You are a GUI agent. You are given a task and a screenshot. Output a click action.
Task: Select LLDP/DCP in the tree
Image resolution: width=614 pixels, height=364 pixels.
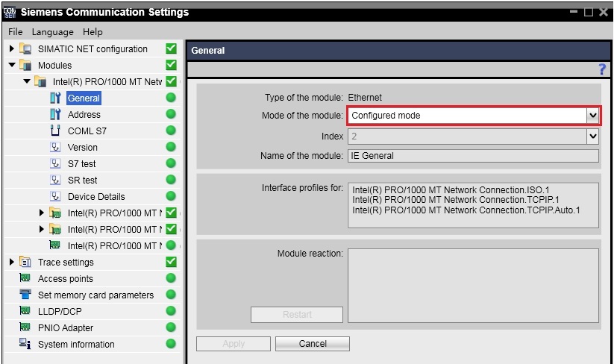coord(60,312)
